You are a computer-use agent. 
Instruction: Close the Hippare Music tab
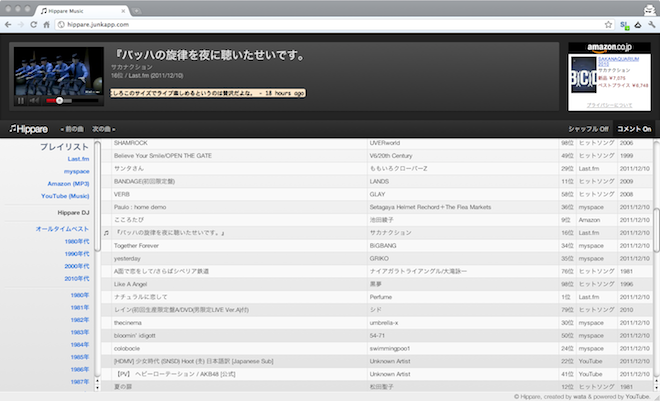123,11
